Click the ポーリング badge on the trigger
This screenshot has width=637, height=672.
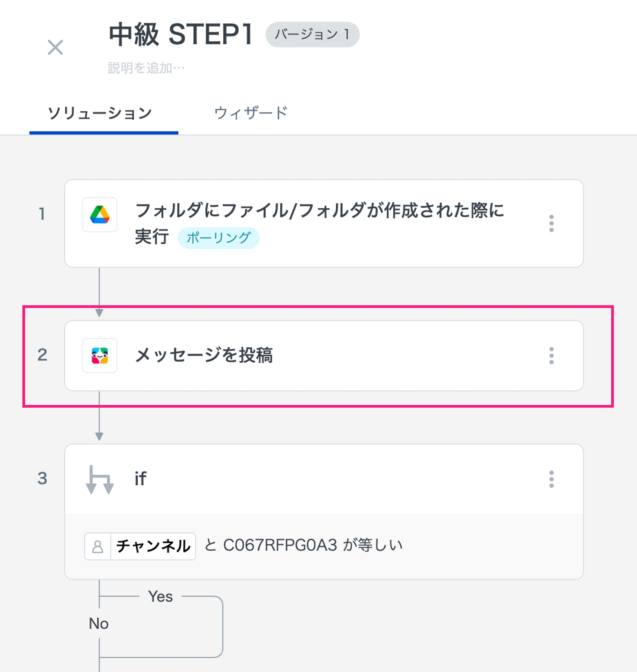218,238
